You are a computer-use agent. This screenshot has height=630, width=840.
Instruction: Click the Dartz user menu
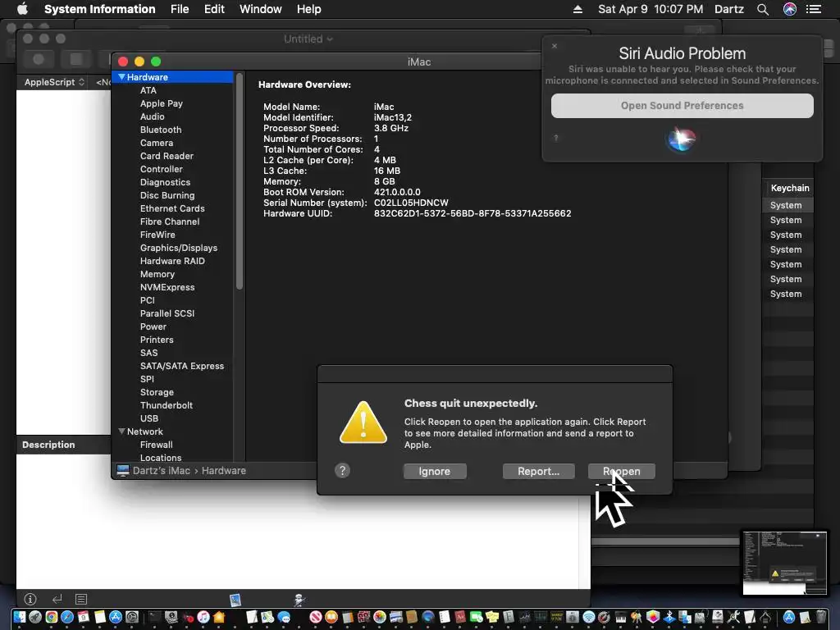(x=728, y=9)
